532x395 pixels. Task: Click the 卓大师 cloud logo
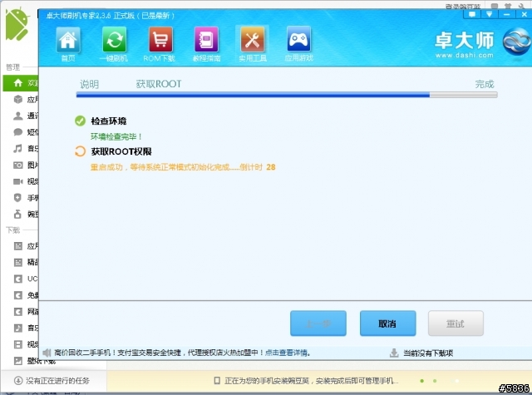(x=516, y=42)
